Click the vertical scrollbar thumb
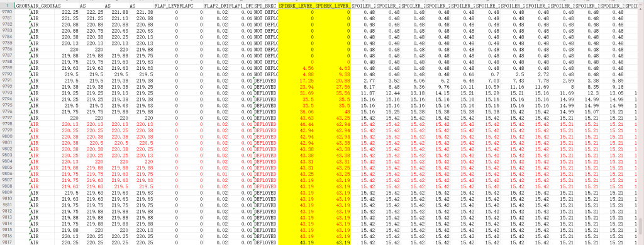644x245 pixels. [x=641, y=225]
